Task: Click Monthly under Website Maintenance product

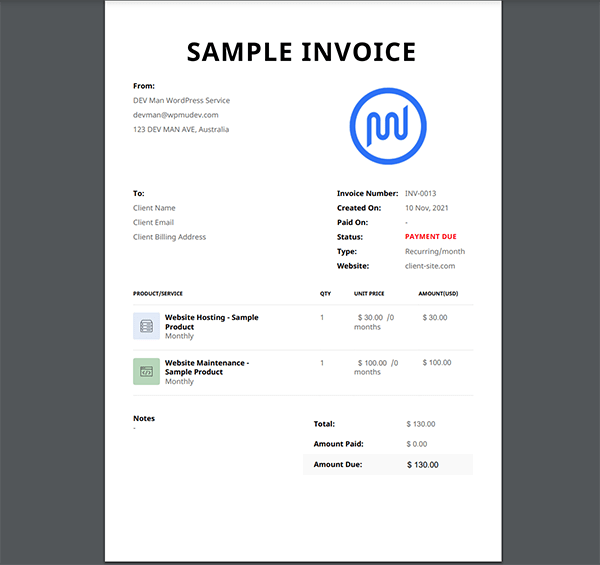Action: (179, 382)
